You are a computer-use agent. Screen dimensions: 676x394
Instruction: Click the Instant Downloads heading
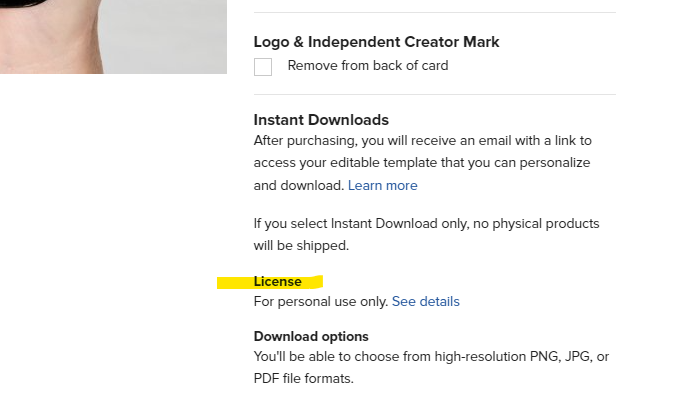(321, 120)
